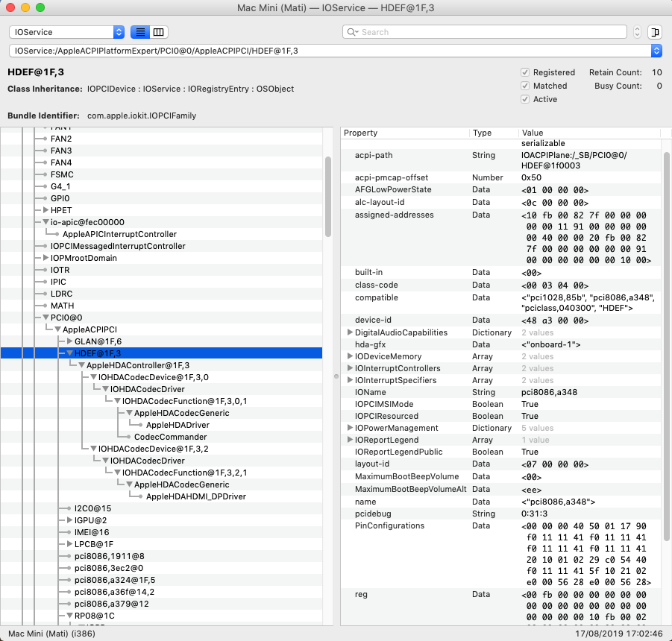Click the split divider handle between panes
Viewport: 672px width, 641px height.
pyautogui.click(x=336, y=376)
